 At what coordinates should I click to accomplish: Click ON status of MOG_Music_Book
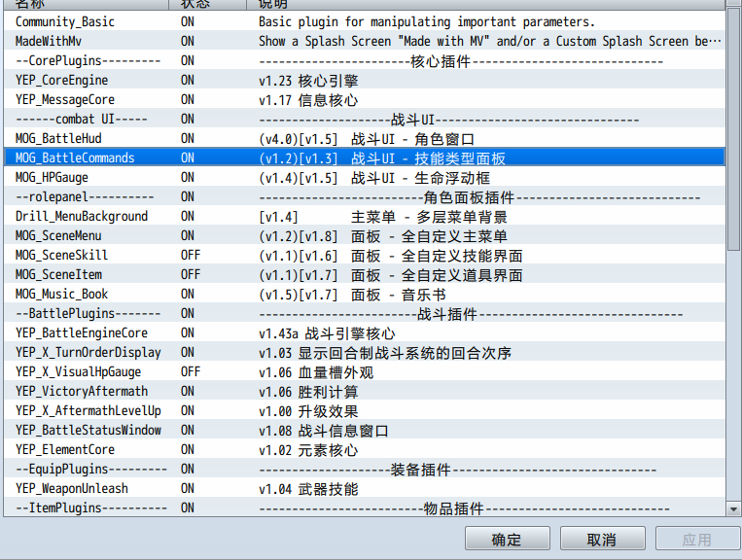(x=188, y=294)
